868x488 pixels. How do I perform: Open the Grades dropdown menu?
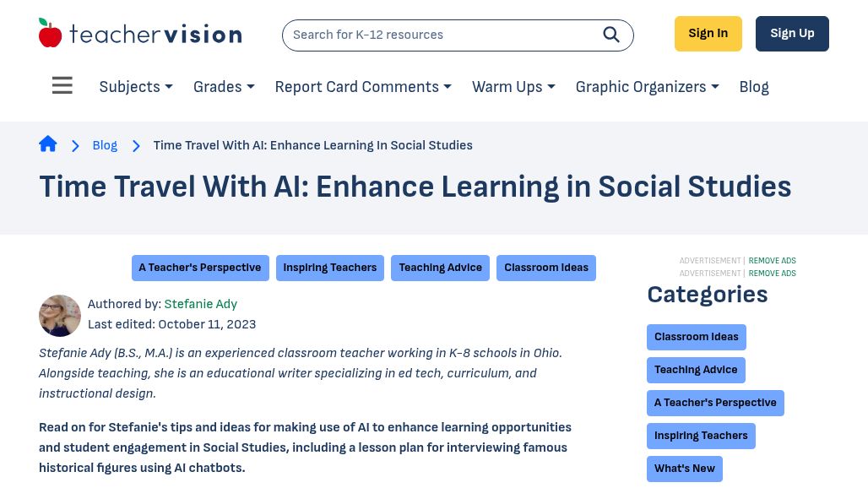point(224,87)
